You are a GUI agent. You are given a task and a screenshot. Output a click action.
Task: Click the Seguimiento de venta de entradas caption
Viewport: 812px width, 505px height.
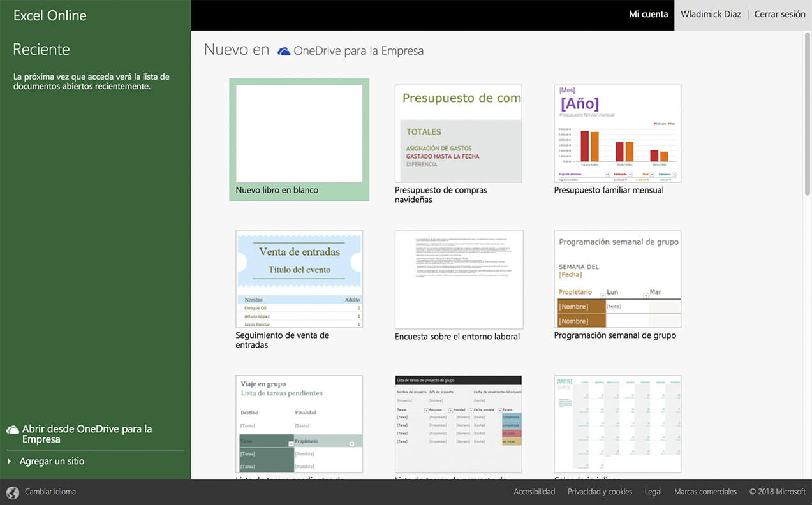coord(283,340)
